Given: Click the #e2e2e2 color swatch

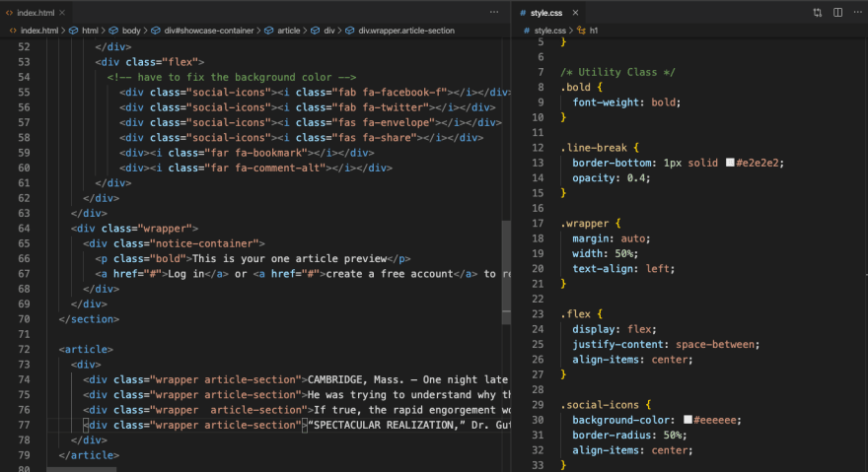Looking at the screenshot, I should tap(730, 163).
